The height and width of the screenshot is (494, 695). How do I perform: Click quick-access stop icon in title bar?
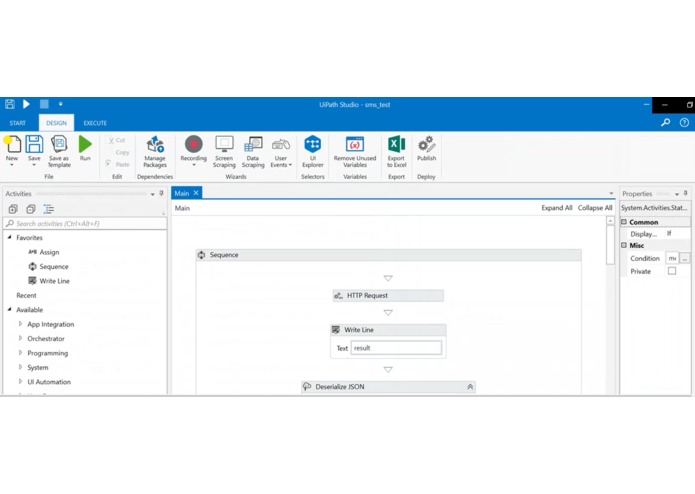click(44, 104)
